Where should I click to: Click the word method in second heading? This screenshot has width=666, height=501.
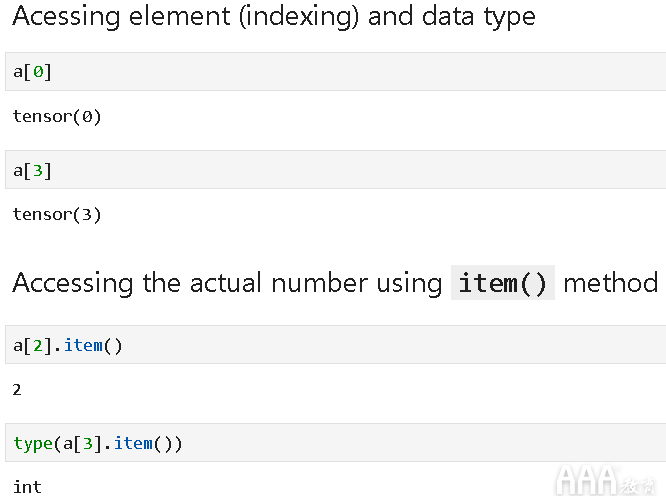(x=611, y=283)
